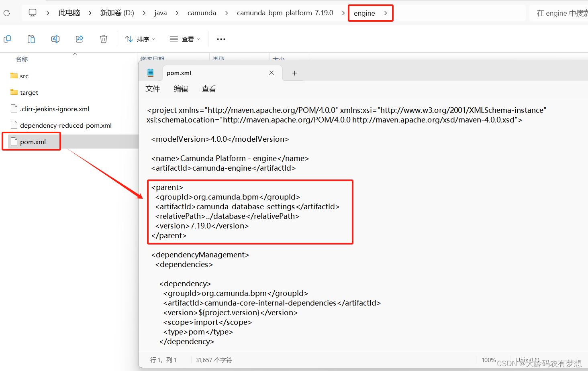The width and height of the screenshot is (588, 371).
Task: Click the This PC monitor icon in address bar
Action: [x=33, y=13]
